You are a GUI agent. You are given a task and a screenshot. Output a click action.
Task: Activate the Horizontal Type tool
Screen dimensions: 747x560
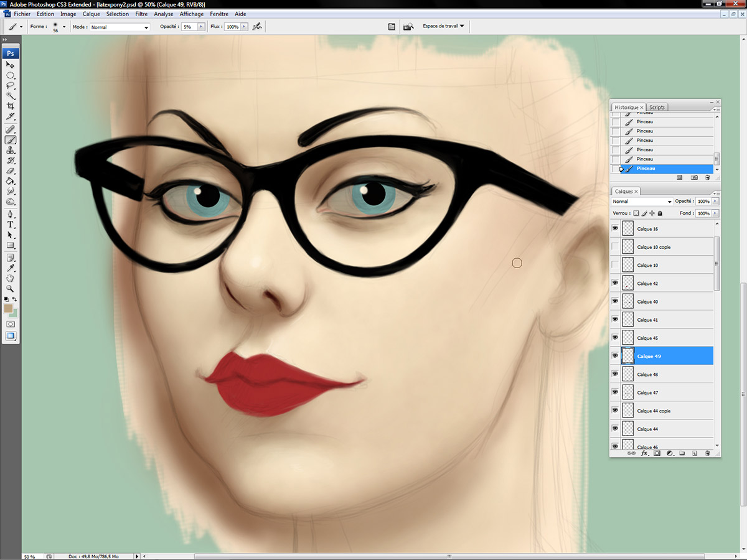pos(11,225)
